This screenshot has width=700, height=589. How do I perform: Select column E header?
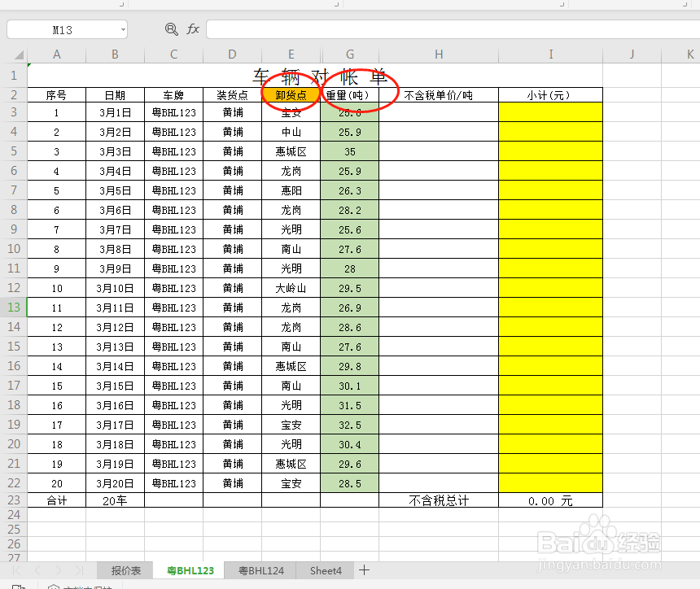pyautogui.click(x=291, y=55)
